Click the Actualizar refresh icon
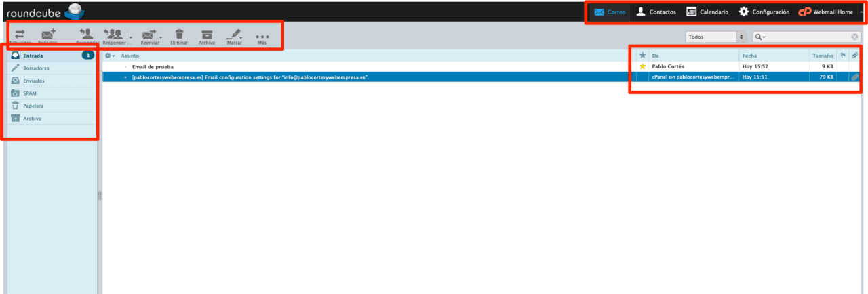 click(x=20, y=35)
